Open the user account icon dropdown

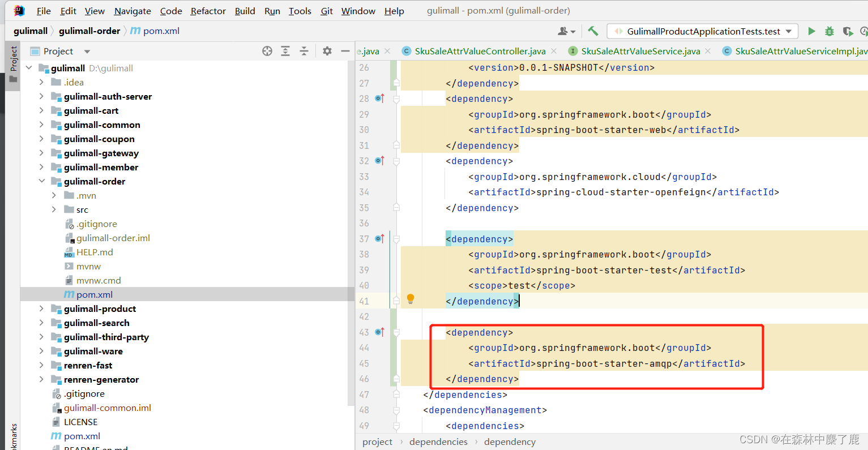click(566, 31)
